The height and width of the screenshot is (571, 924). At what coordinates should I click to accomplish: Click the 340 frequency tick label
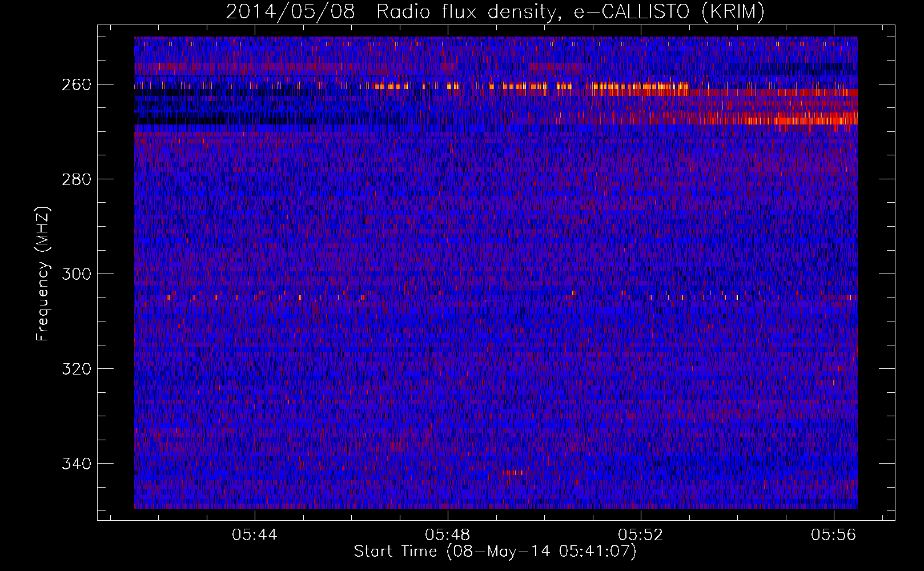(x=76, y=464)
